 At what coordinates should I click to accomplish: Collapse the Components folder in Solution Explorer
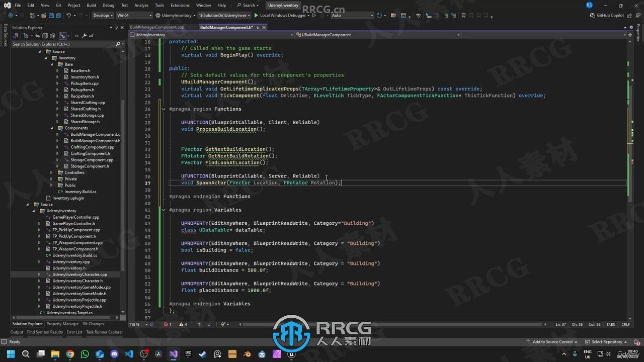pyautogui.click(x=52, y=128)
